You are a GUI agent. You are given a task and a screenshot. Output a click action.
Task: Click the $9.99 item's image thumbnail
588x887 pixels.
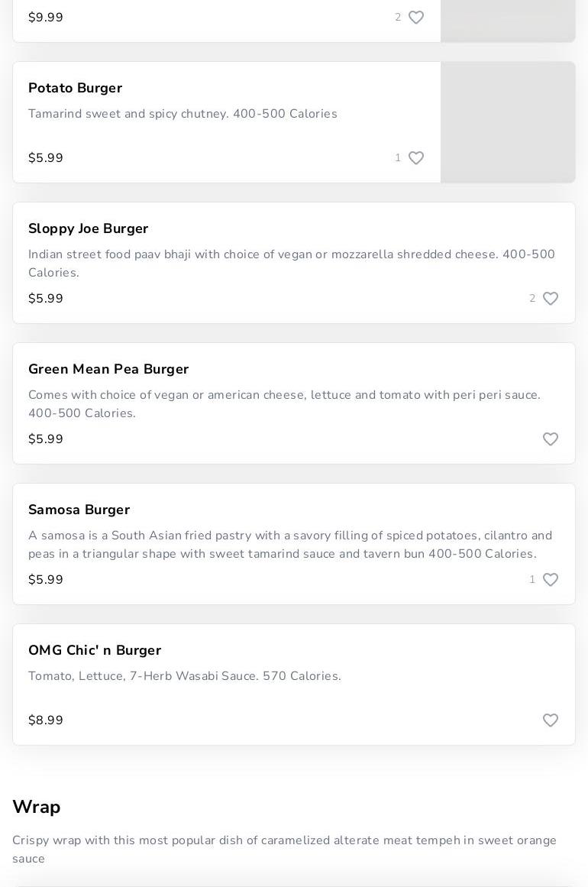coord(508,21)
